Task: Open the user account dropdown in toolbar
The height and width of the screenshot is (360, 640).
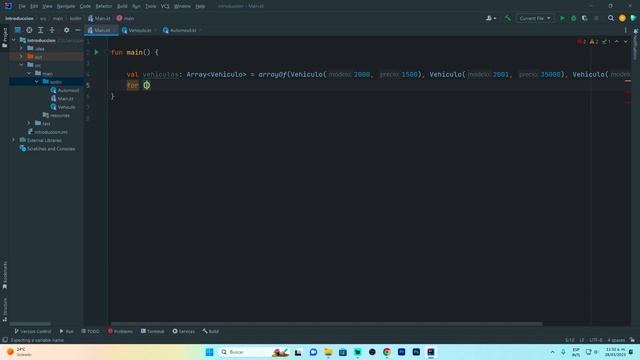Action: 491,18
